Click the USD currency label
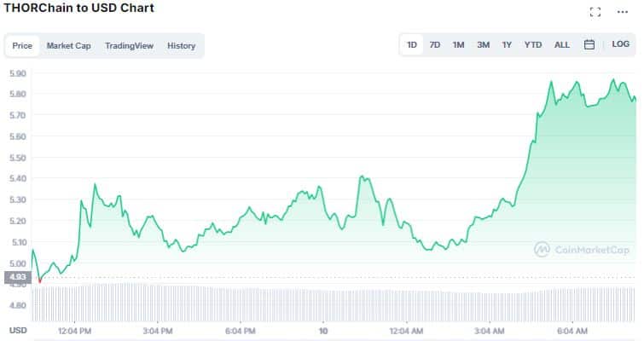The height and width of the screenshot is (341, 644). point(18,330)
